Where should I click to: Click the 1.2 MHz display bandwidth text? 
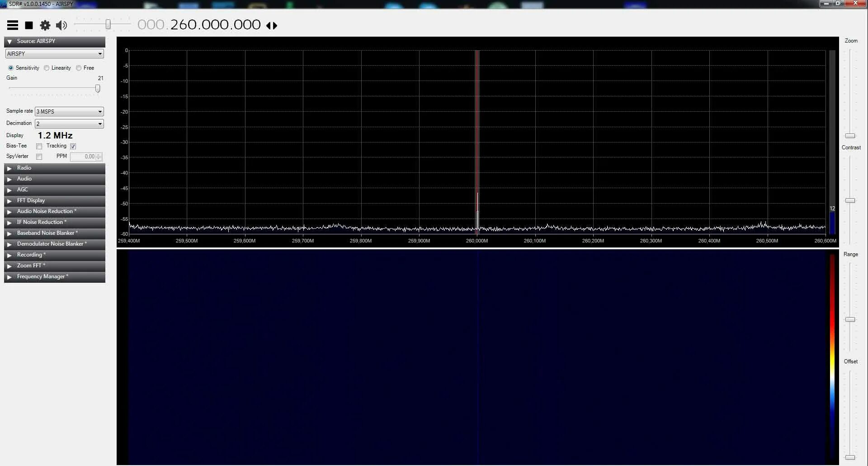[x=55, y=135]
